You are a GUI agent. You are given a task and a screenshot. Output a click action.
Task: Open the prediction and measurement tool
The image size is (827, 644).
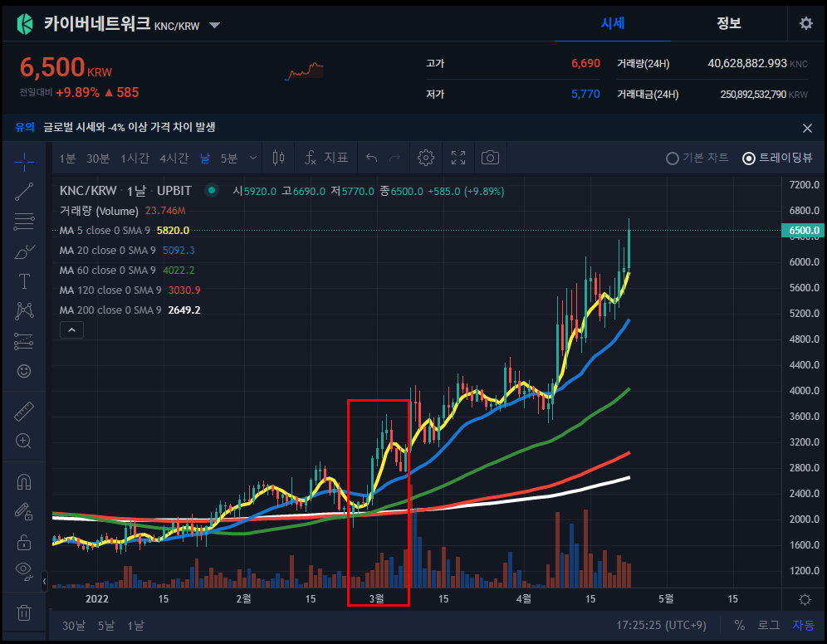[24, 341]
